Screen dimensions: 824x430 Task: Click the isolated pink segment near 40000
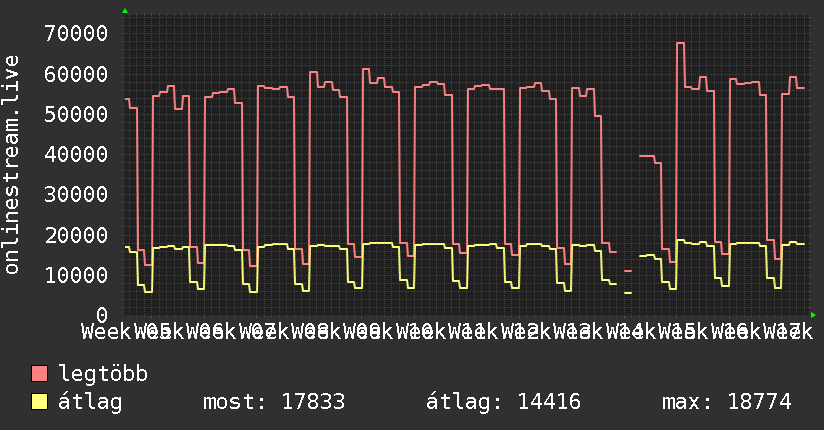(650, 159)
